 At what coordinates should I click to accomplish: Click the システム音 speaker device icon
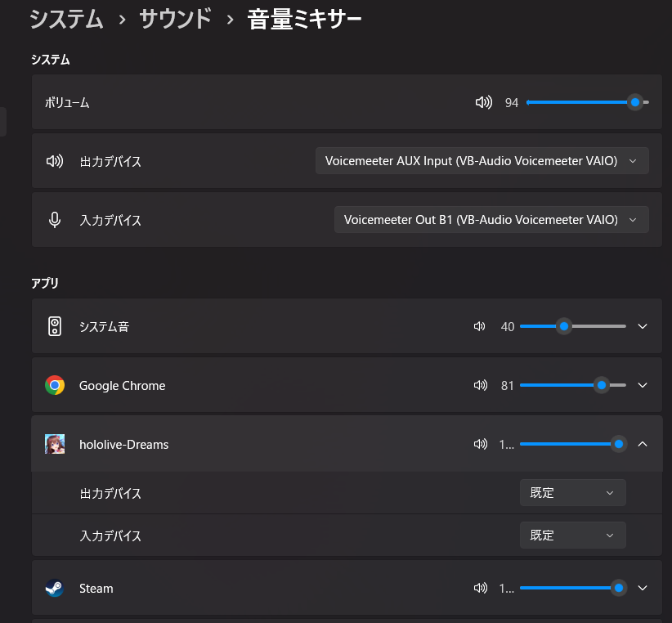pyautogui.click(x=55, y=326)
